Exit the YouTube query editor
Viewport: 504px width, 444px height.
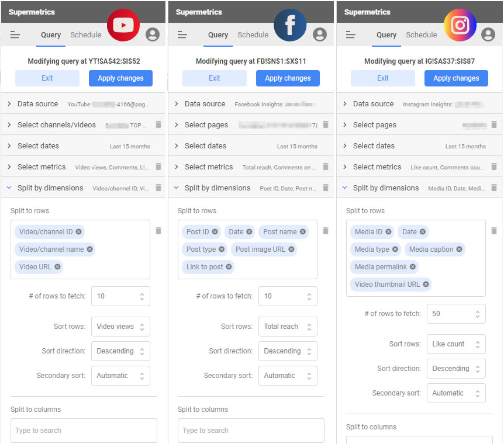tap(47, 78)
